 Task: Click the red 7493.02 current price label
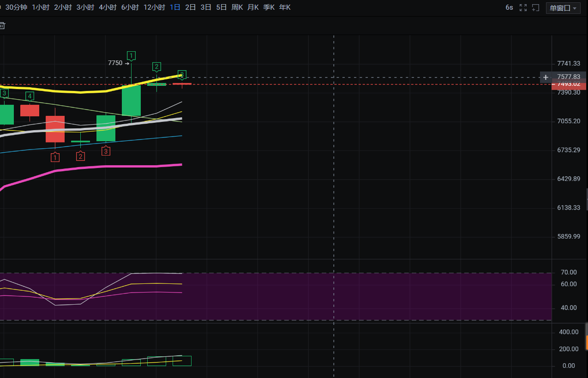[569, 84]
